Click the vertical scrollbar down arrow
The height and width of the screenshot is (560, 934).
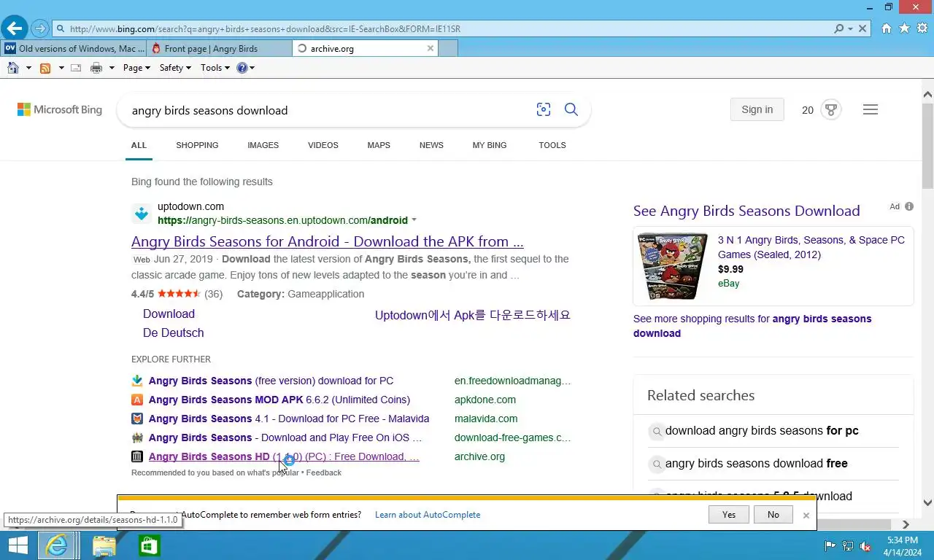tap(927, 502)
